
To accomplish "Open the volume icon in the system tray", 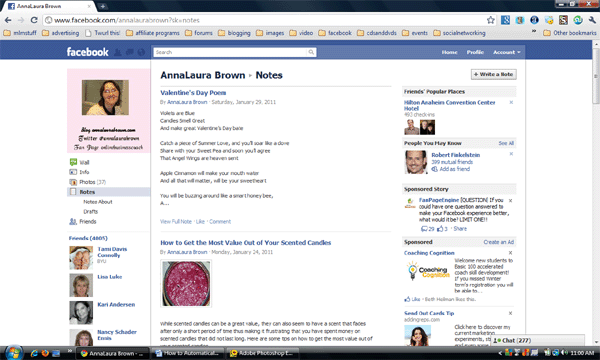I will tap(564, 353).
